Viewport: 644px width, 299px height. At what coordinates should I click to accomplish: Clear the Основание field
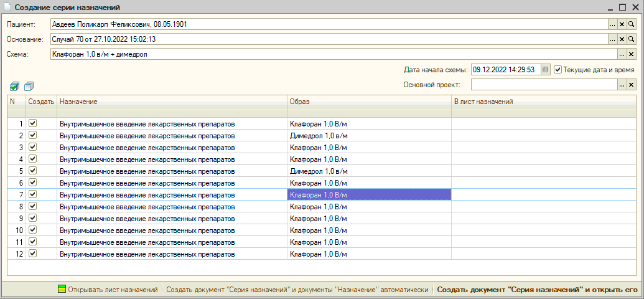(x=622, y=39)
